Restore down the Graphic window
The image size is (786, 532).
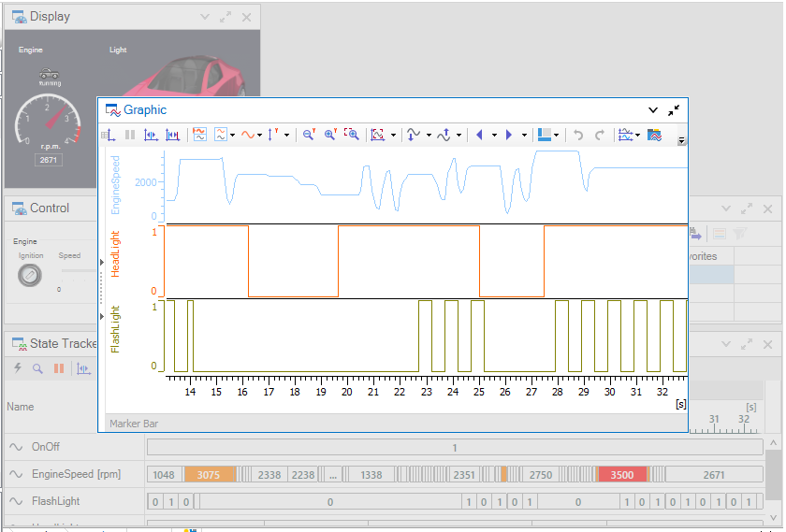(x=674, y=110)
